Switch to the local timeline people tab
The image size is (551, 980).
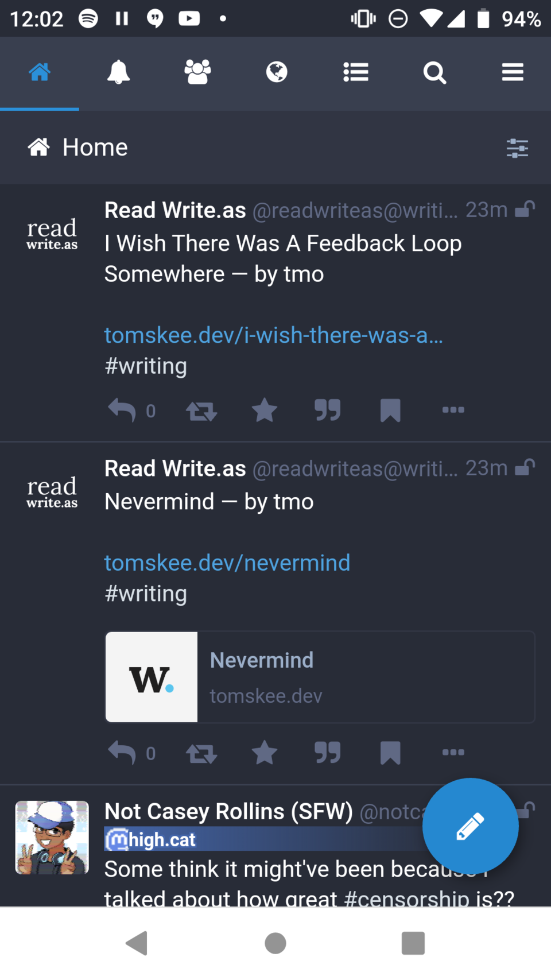pyautogui.click(x=197, y=72)
